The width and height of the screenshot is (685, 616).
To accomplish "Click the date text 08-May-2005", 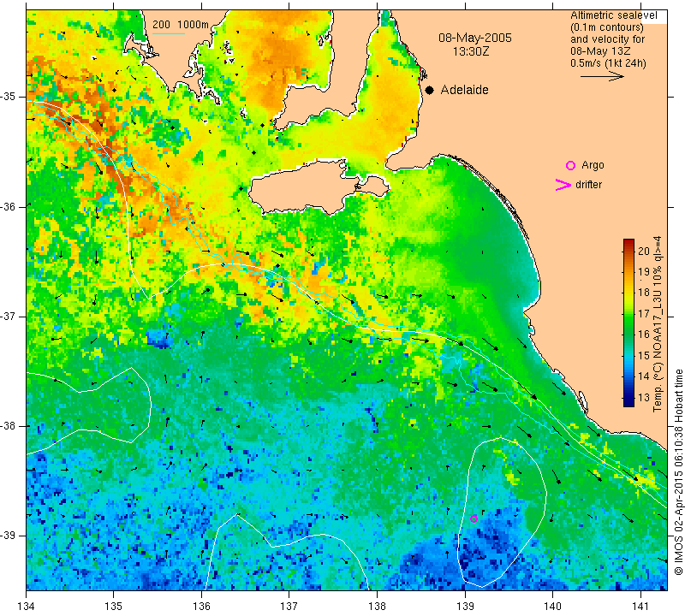I will pos(475,38).
